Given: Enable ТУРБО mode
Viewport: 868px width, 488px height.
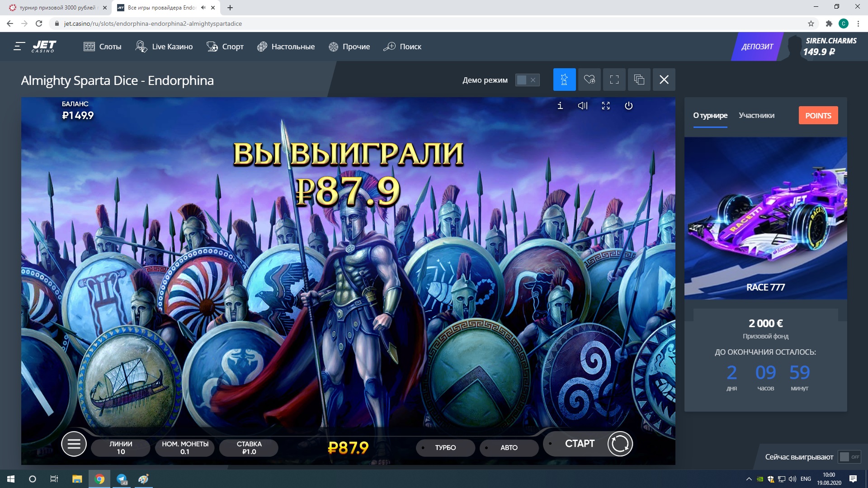Looking at the screenshot, I should [445, 447].
